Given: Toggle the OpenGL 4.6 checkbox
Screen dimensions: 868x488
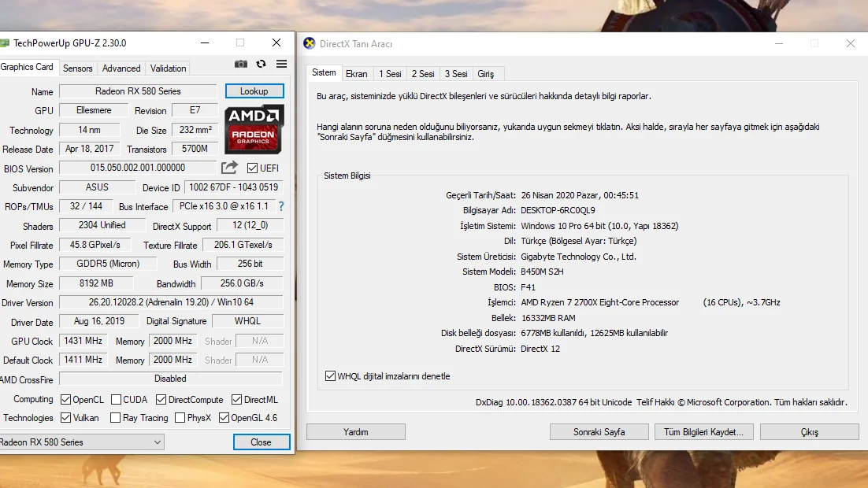Looking at the screenshot, I should (224, 418).
